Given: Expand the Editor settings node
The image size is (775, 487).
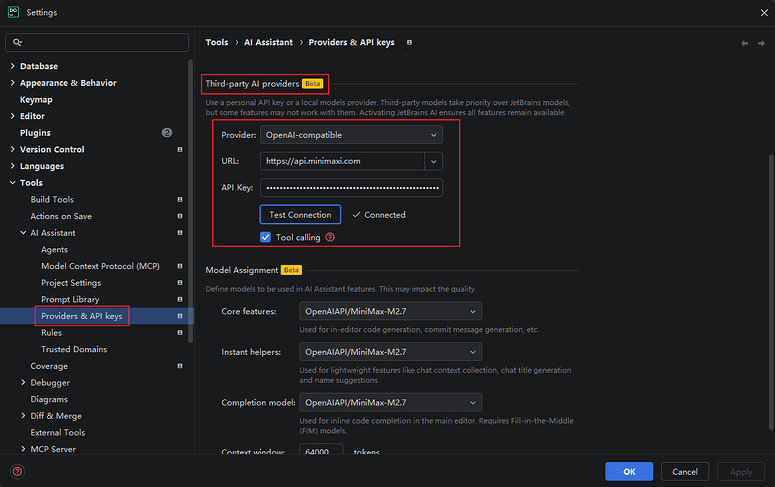Looking at the screenshot, I should click(12, 116).
